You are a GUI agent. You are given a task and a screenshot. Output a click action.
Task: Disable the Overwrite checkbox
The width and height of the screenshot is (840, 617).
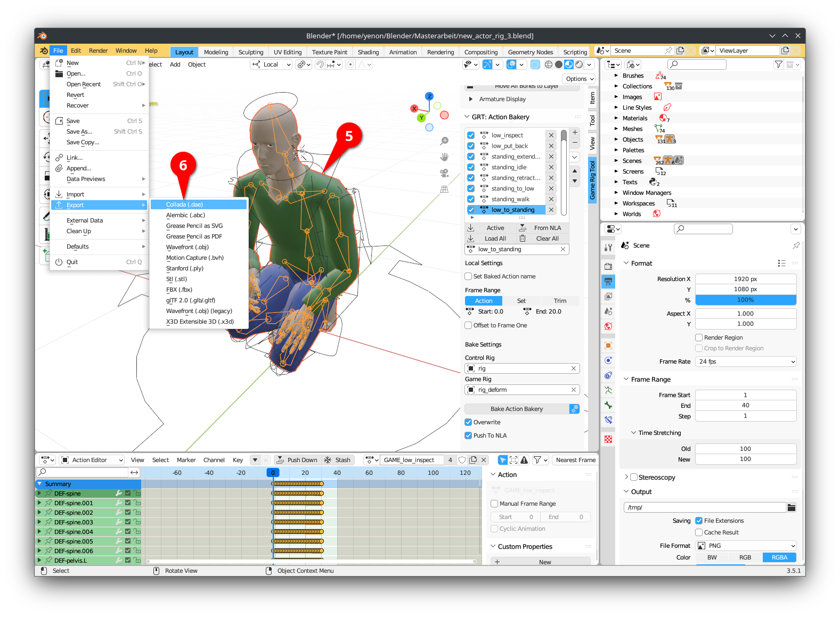(x=469, y=422)
